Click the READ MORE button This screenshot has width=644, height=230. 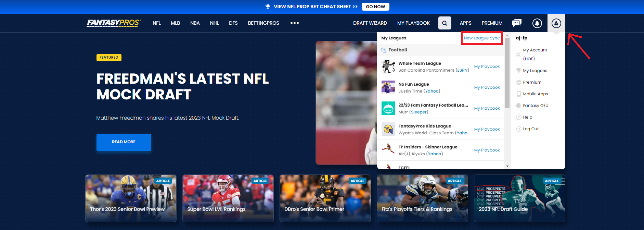124,142
